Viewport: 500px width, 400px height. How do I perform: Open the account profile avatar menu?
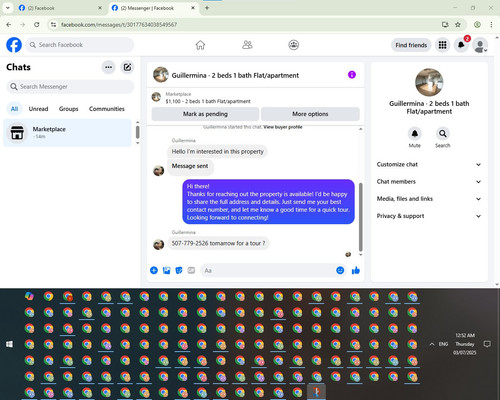tap(480, 45)
